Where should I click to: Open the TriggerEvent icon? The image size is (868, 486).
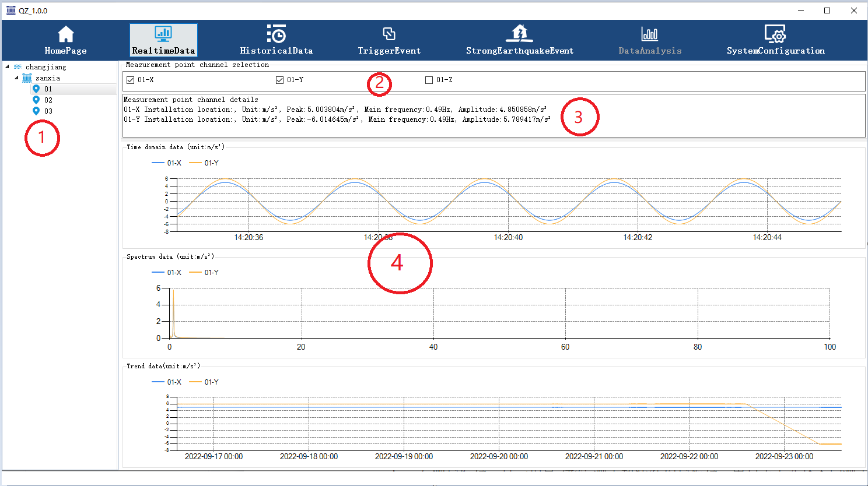[389, 34]
